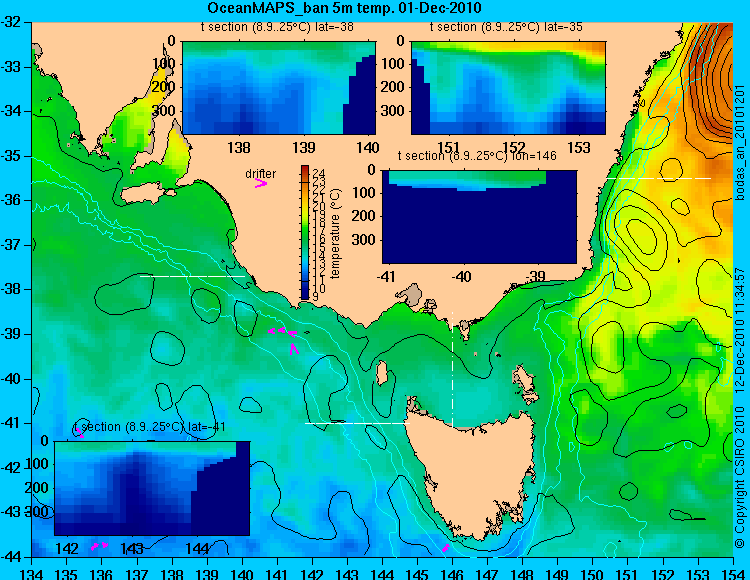Click the white dashed section line near -38 latitude
Image resolution: width=750 pixels, height=580 pixels.
point(192,276)
